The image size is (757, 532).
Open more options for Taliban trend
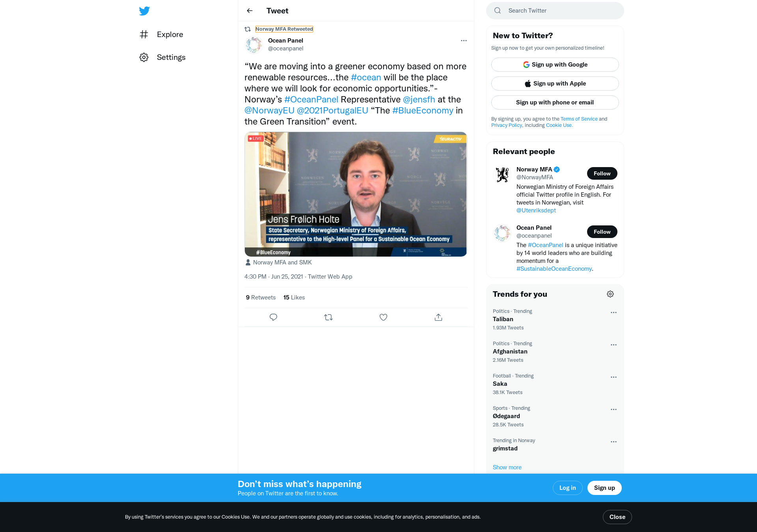point(613,313)
